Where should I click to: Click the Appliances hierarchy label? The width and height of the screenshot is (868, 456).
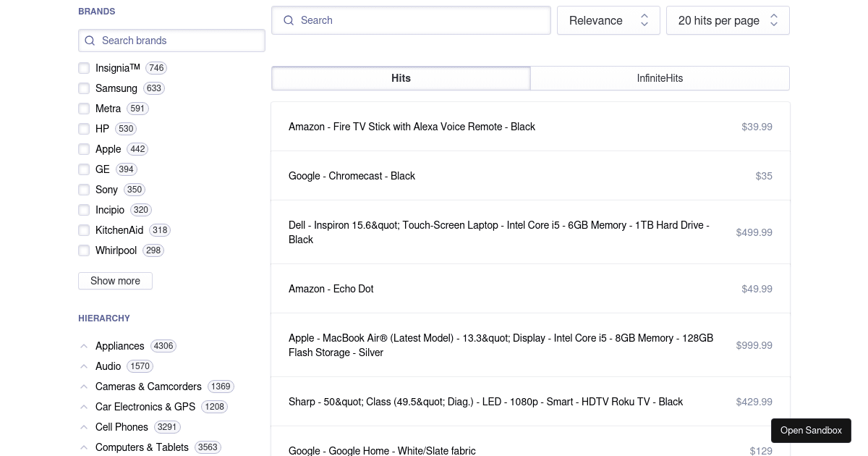click(120, 346)
